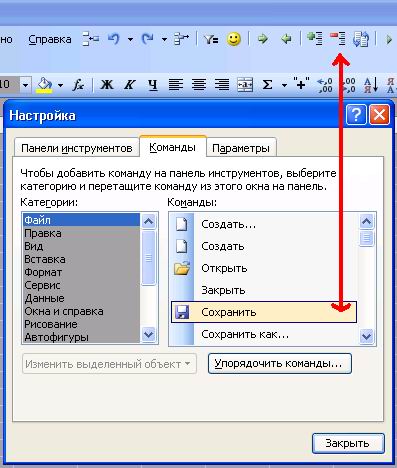The width and height of the screenshot is (397, 468).
Task: Click the Закрыть button in the dialog
Action: pyautogui.click(x=348, y=443)
